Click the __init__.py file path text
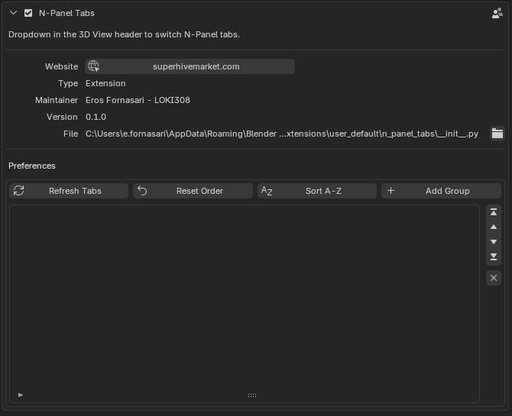The width and height of the screenshot is (512, 416). click(282, 134)
